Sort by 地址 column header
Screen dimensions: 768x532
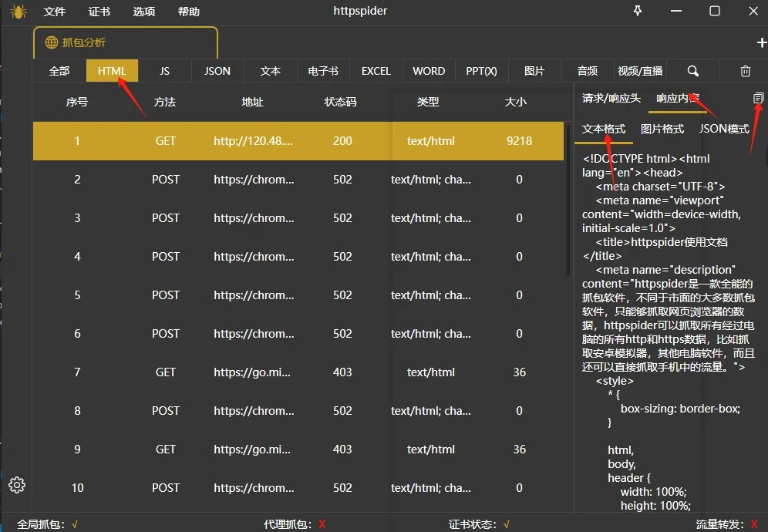[253, 102]
